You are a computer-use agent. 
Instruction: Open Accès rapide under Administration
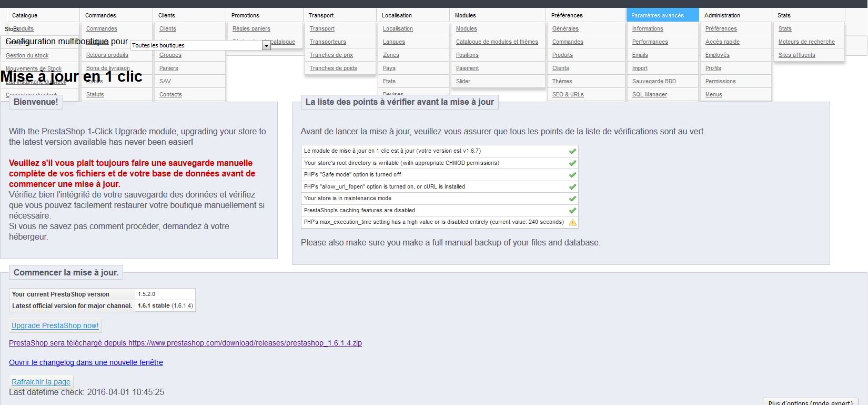coord(722,42)
